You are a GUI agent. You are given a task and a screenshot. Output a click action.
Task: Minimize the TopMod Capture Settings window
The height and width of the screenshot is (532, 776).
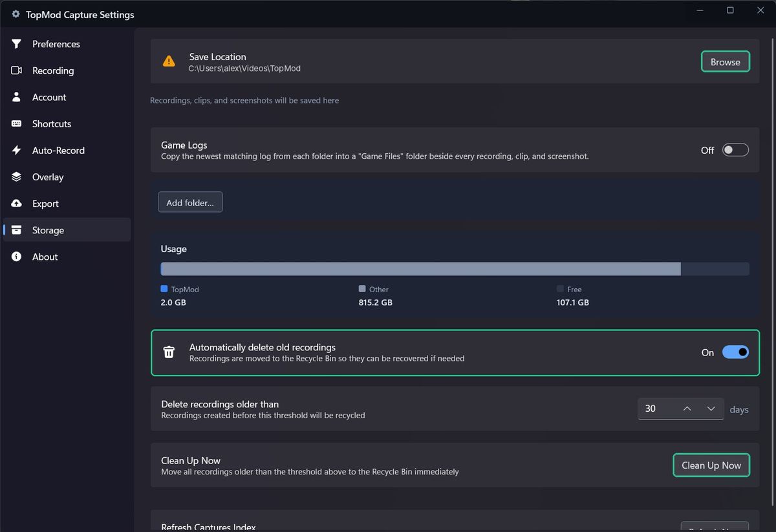tap(700, 10)
